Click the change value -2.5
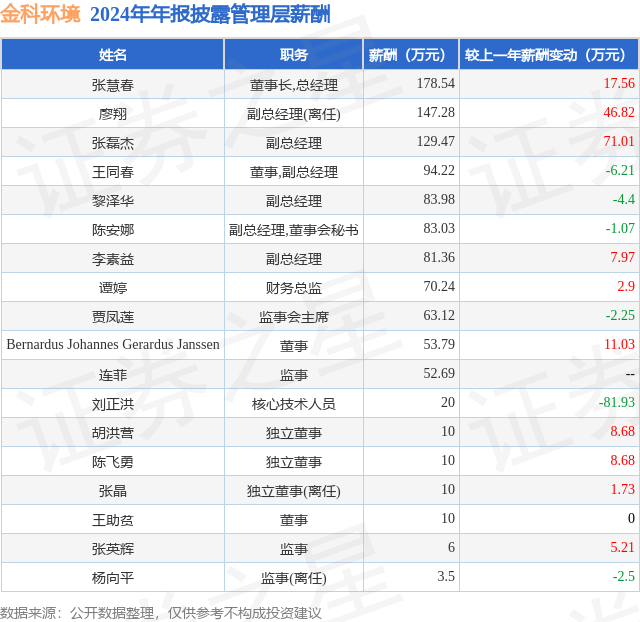Screen dimensions: 640x622 tap(624, 576)
